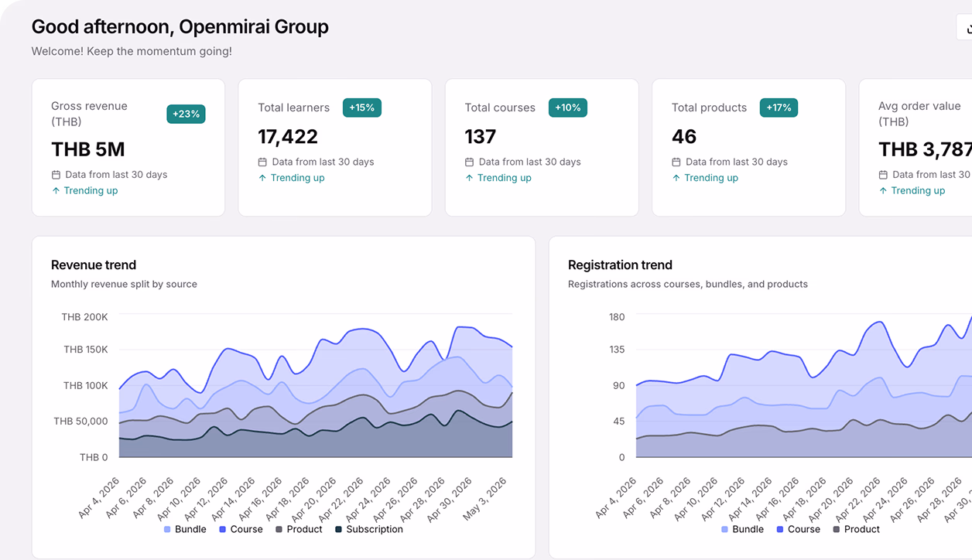Toggle Product series in Registration trend legend
Screen dimensions: 972x560
click(x=856, y=529)
